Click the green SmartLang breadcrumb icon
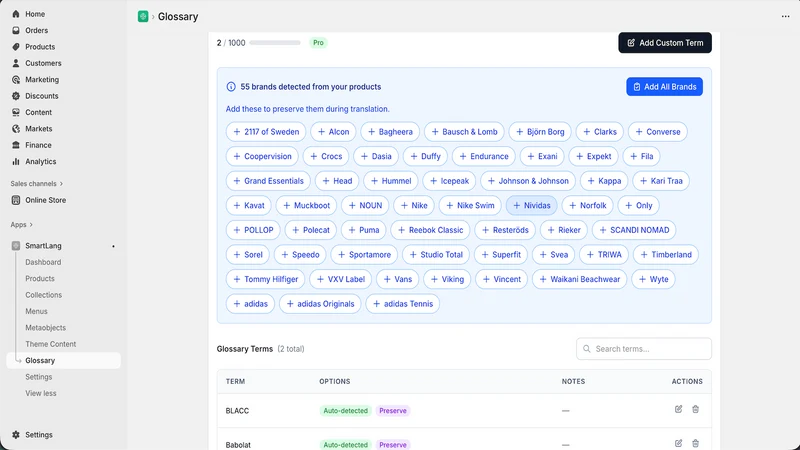800x450 pixels. tap(143, 16)
